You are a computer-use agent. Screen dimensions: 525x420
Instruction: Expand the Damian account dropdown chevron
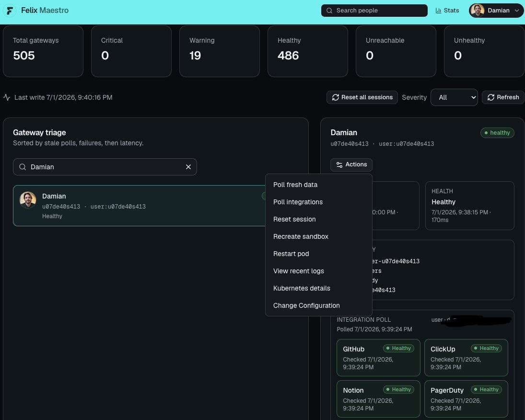(x=517, y=11)
